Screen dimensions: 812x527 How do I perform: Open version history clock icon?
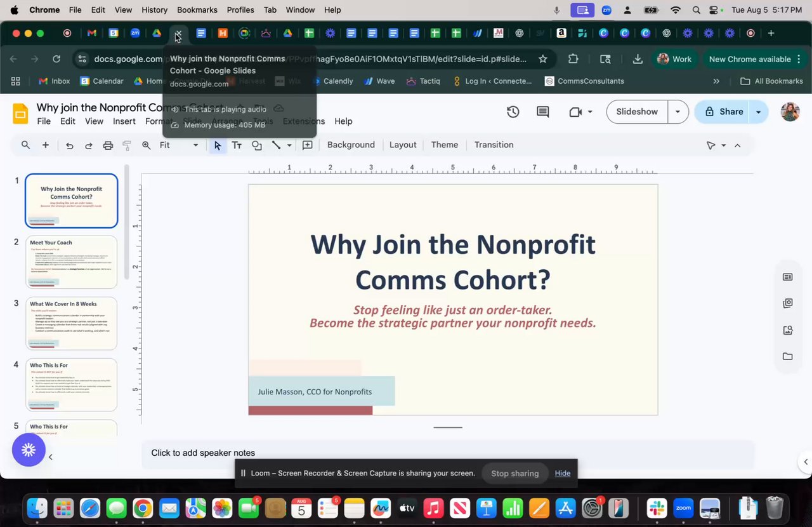point(513,112)
